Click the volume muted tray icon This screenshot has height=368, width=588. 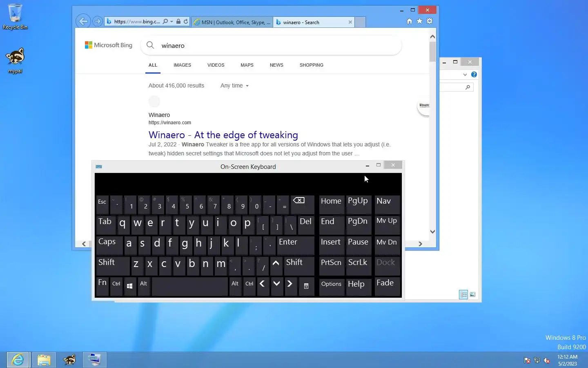(x=547, y=360)
